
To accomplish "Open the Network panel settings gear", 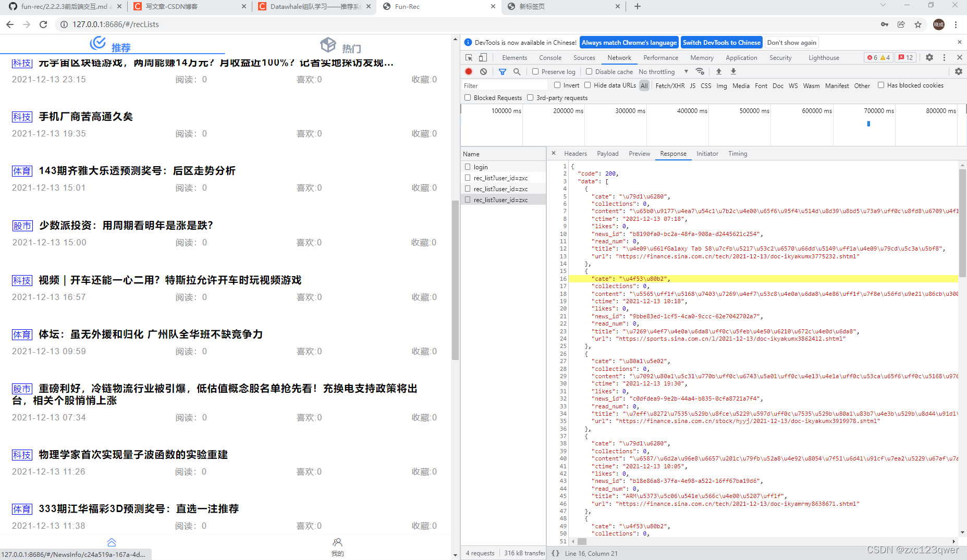I will coord(959,71).
